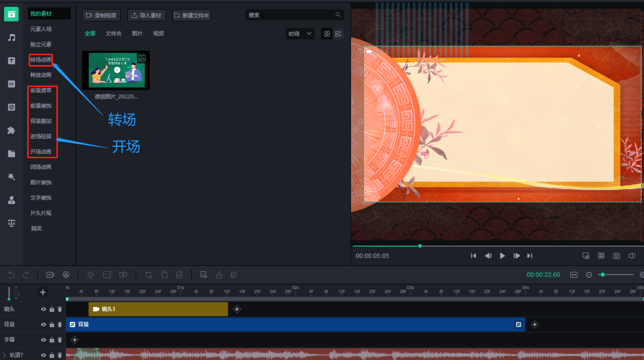Screen dimensions: 644x360
Task: Fit timeline to window width icon
Action: click(x=574, y=275)
